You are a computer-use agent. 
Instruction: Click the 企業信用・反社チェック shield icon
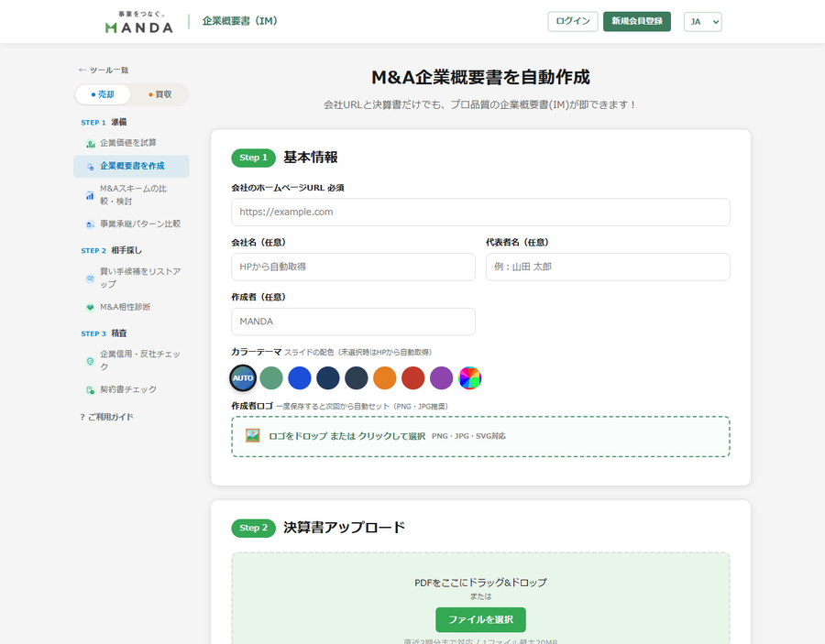click(x=91, y=361)
